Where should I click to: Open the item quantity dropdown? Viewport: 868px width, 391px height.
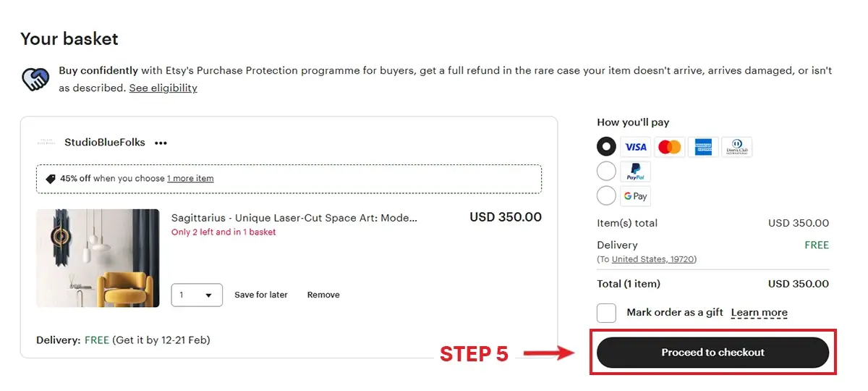(x=197, y=295)
